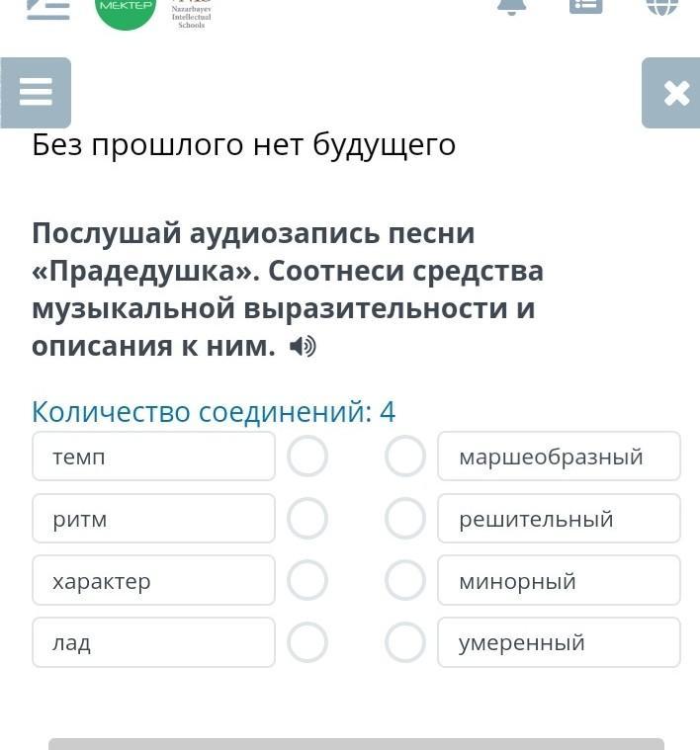Click the Nazarbayev Intellectual Schools logo

191,14
